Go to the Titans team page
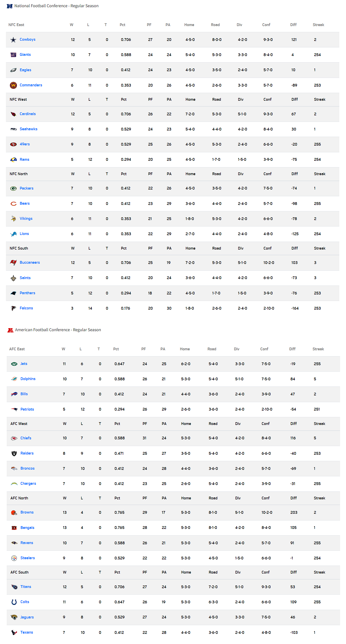The height and width of the screenshot is (644, 346). point(26,587)
